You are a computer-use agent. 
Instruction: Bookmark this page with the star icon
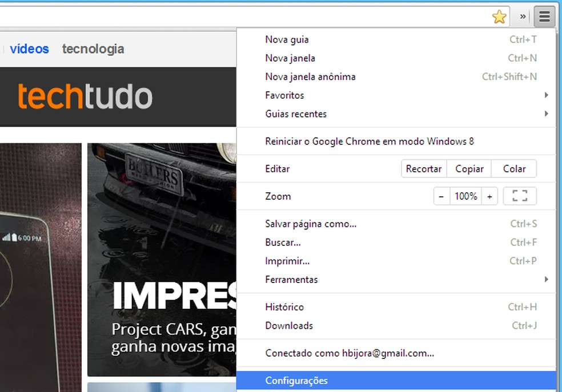pos(499,17)
